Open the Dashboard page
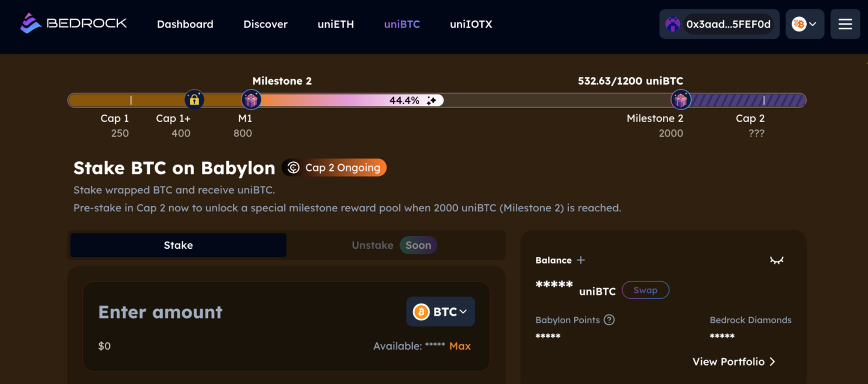This screenshot has width=868, height=384. point(185,24)
